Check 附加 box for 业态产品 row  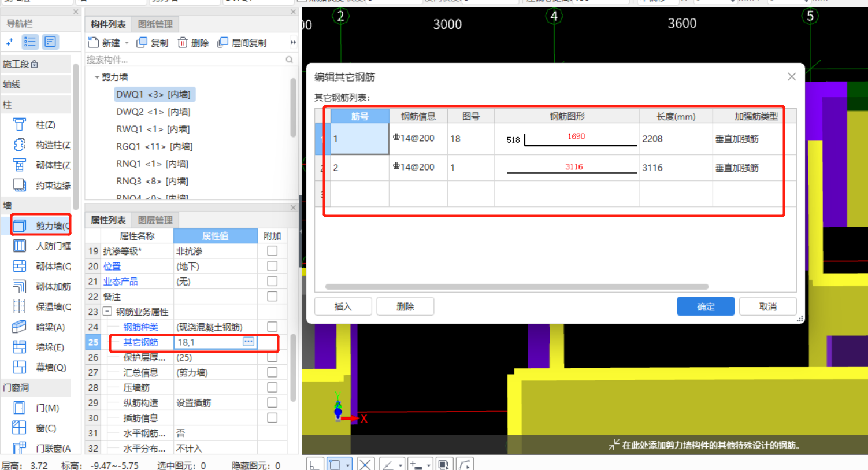pyautogui.click(x=272, y=281)
